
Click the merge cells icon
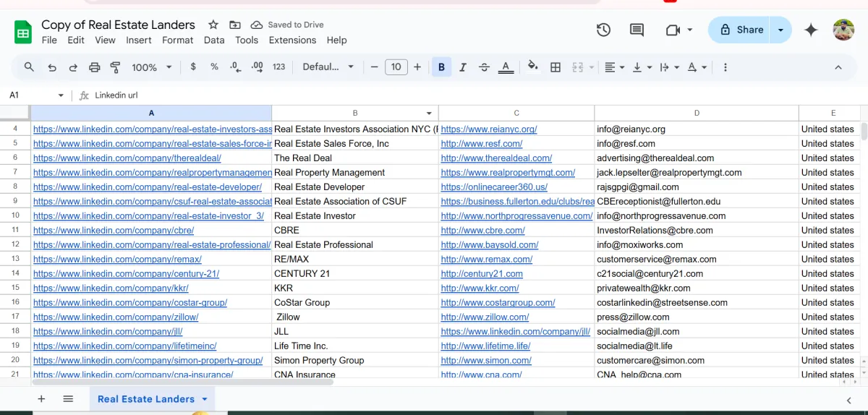[x=578, y=67]
